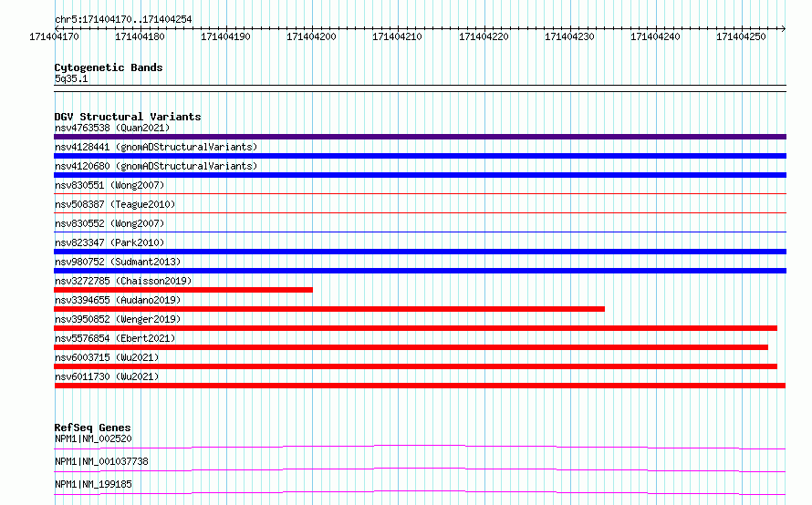The height and width of the screenshot is (505, 812).
Task: Click the DGV Structural Variants track title
Action: click(128, 117)
